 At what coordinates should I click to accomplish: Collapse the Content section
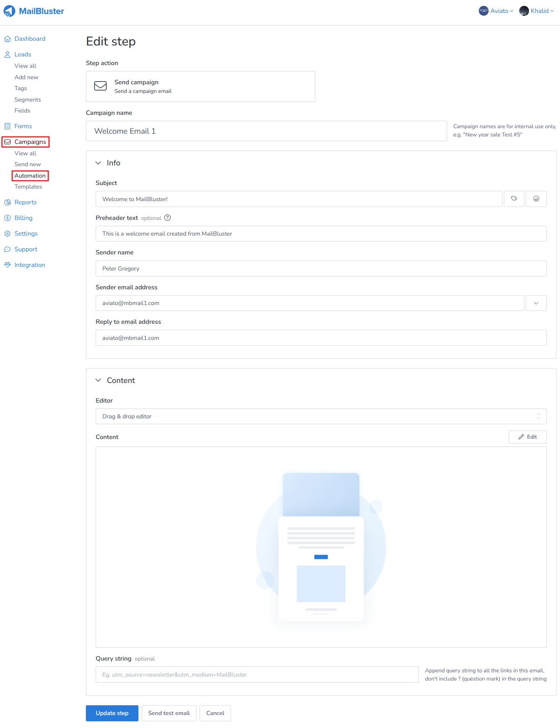click(x=98, y=380)
